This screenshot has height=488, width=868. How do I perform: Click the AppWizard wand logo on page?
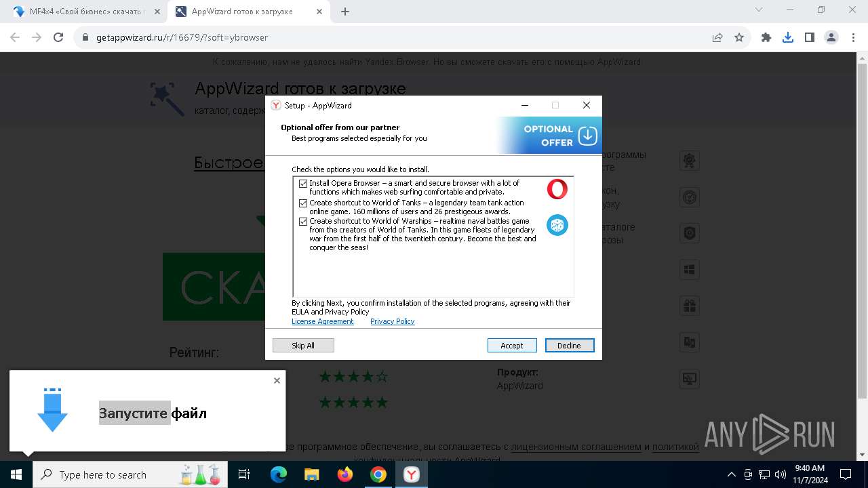pyautogui.click(x=167, y=99)
